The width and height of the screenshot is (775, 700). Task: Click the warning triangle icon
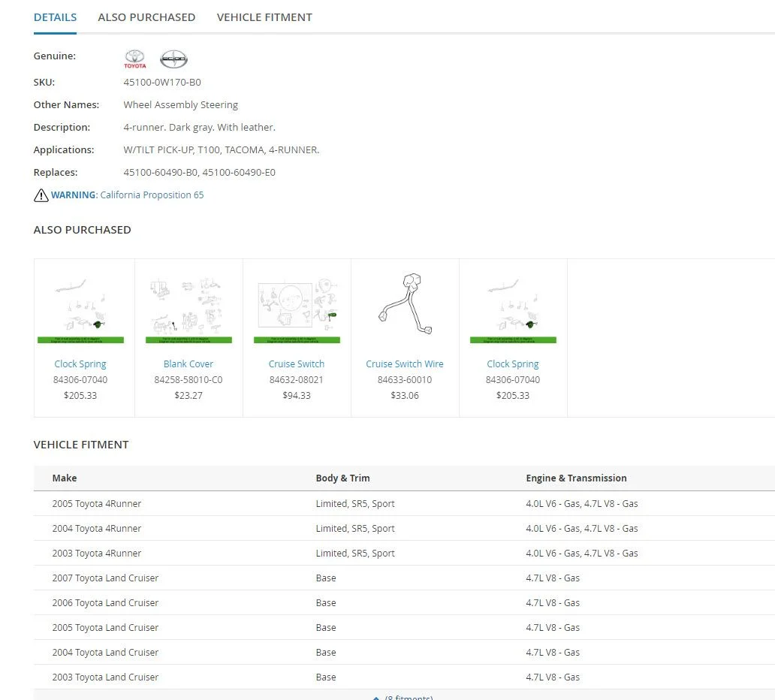(41, 195)
